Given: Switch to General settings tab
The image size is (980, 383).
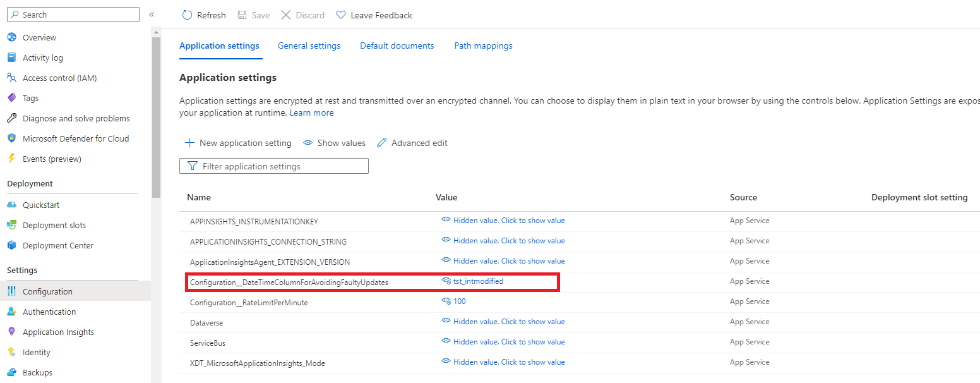Looking at the screenshot, I should [309, 46].
